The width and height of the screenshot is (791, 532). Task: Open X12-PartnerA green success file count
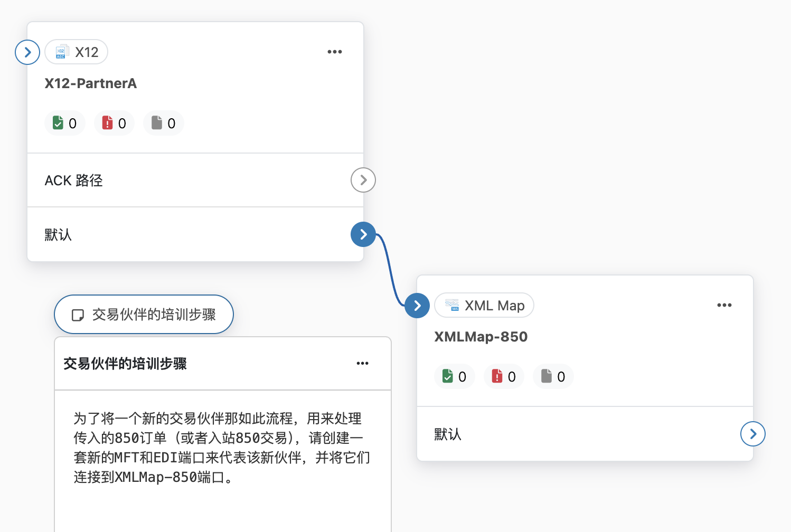click(64, 123)
